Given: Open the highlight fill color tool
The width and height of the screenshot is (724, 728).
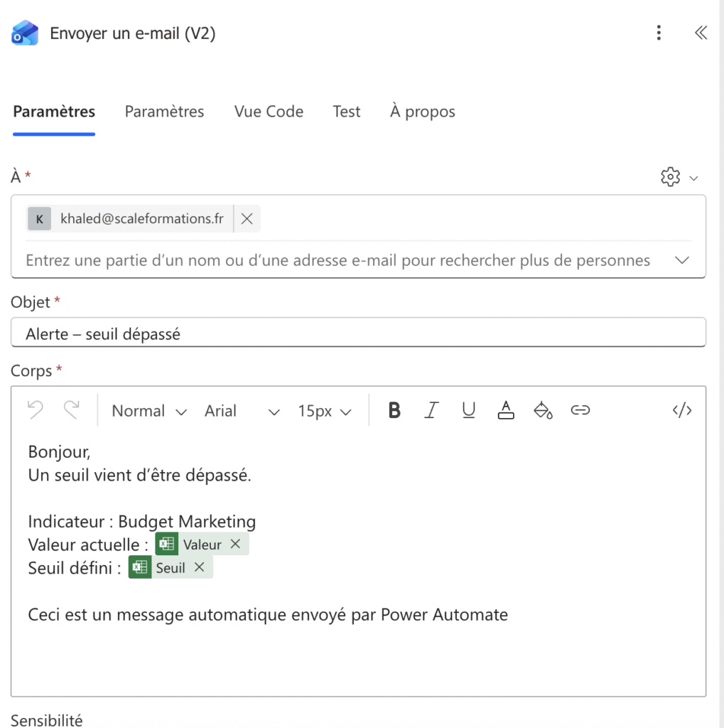Looking at the screenshot, I should [543, 410].
